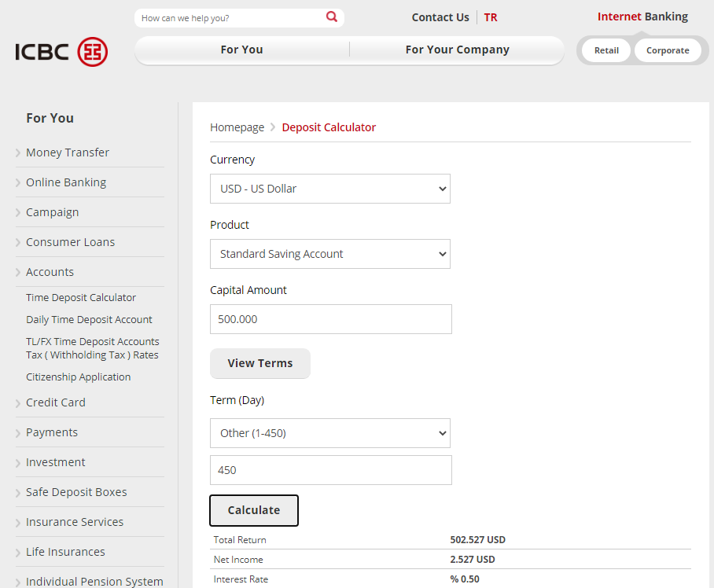
Task: Click the Corporate internet banking button
Action: pyautogui.click(x=668, y=50)
